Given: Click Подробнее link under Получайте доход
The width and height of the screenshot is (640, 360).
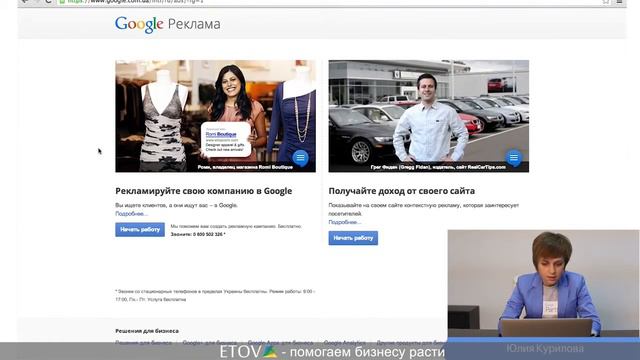Looking at the screenshot, I should pos(345,222).
